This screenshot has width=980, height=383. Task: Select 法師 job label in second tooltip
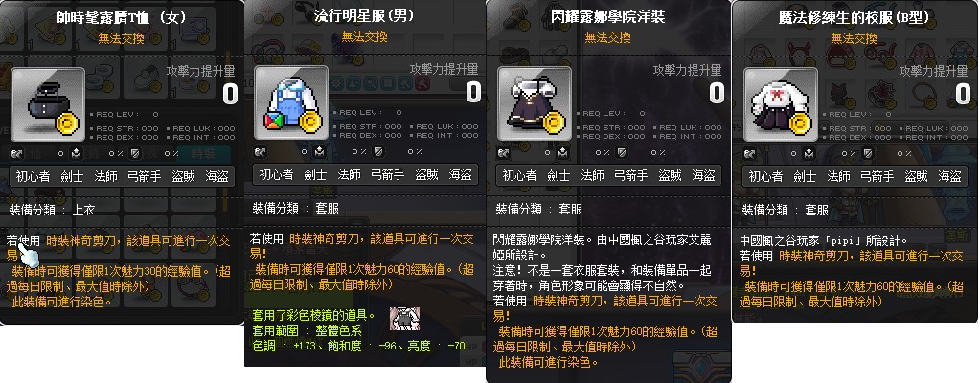click(349, 174)
